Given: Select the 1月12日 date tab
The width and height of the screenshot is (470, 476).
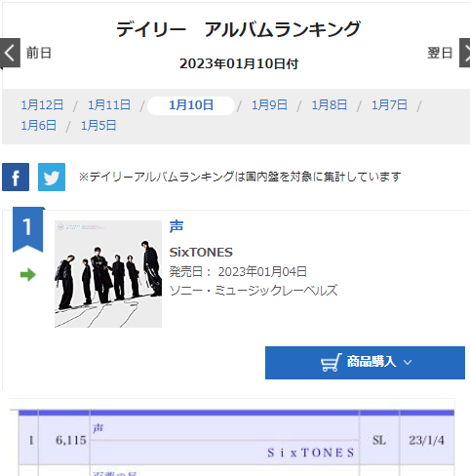Looking at the screenshot, I should [x=42, y=105].
